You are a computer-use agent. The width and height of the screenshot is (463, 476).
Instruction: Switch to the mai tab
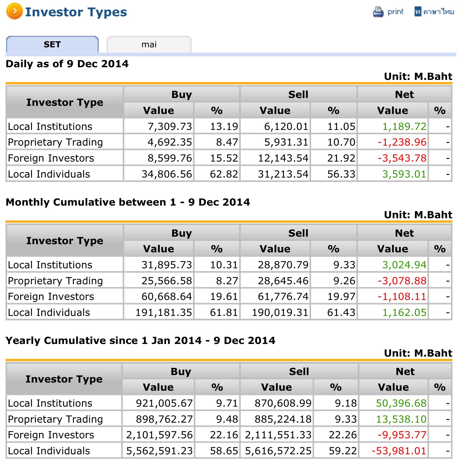149,45
